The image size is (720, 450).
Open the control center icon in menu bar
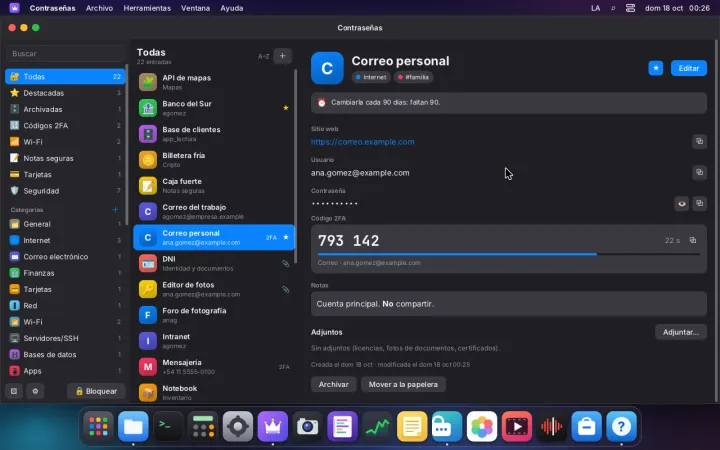(x=630, y=8)
